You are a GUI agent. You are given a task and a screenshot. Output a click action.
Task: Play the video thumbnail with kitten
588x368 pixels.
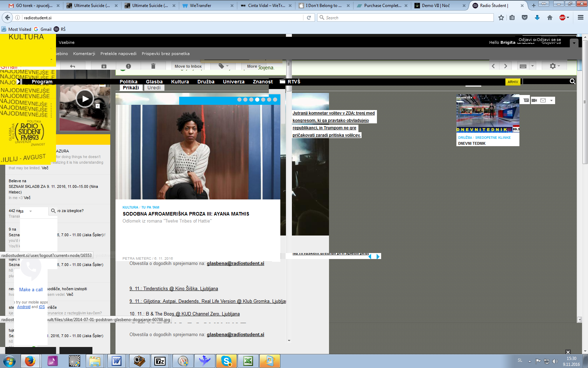click(85, 99)
